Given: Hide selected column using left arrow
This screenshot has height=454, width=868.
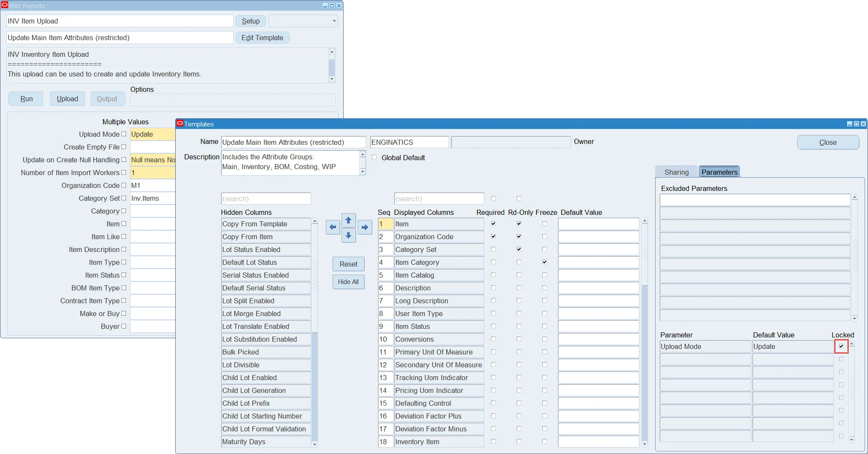Looking at the screenshot, I should pyautogui.click(x=333, y=227).
